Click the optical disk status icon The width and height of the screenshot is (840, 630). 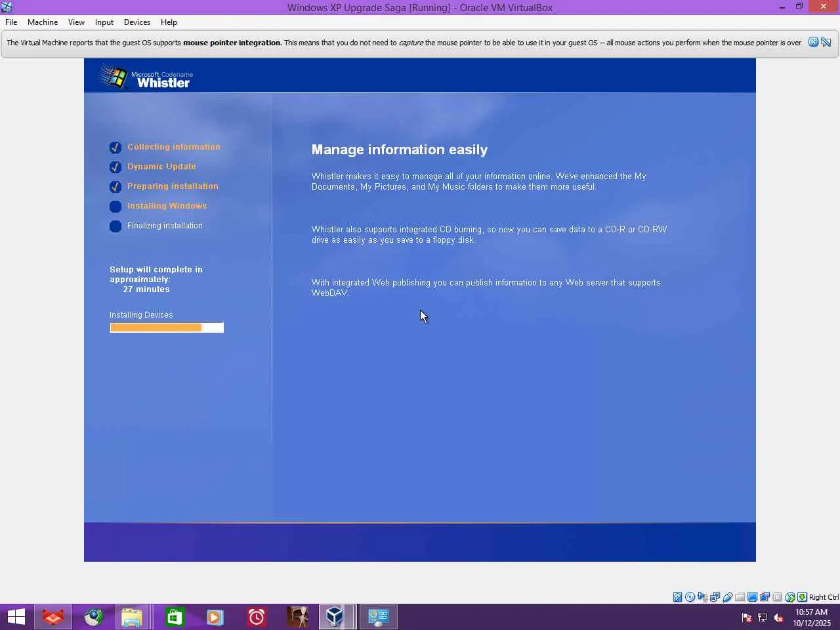[690, 597]
